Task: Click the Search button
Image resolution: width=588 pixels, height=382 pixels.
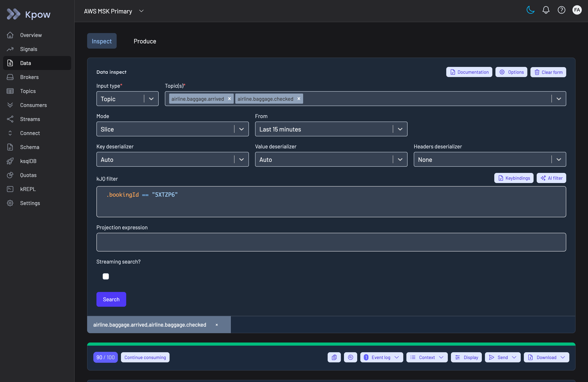Action: click(111, 300)
